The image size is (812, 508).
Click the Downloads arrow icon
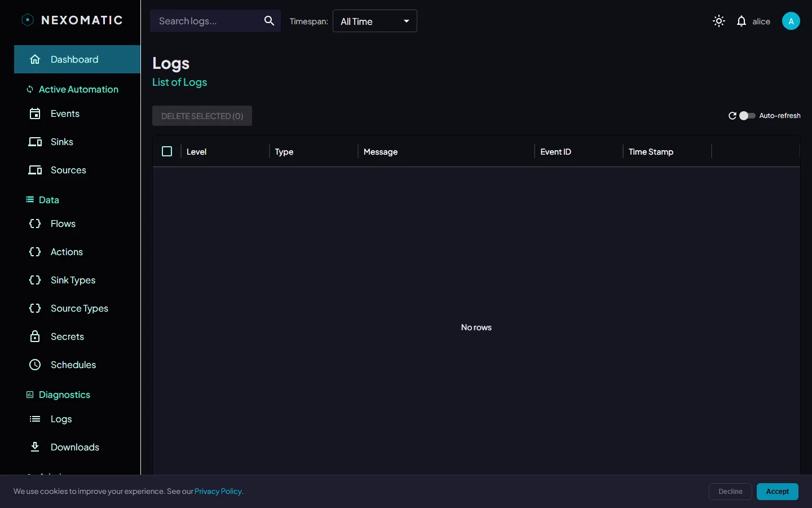coord(35,447)
